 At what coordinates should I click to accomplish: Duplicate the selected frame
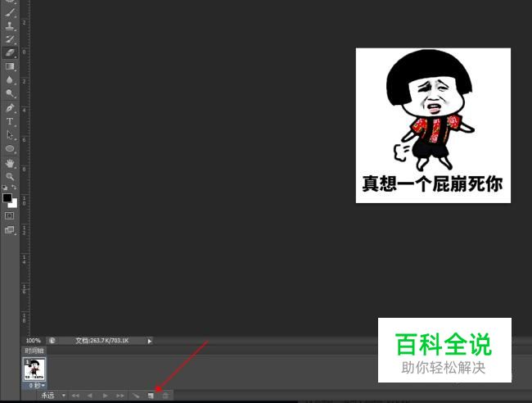151,396
